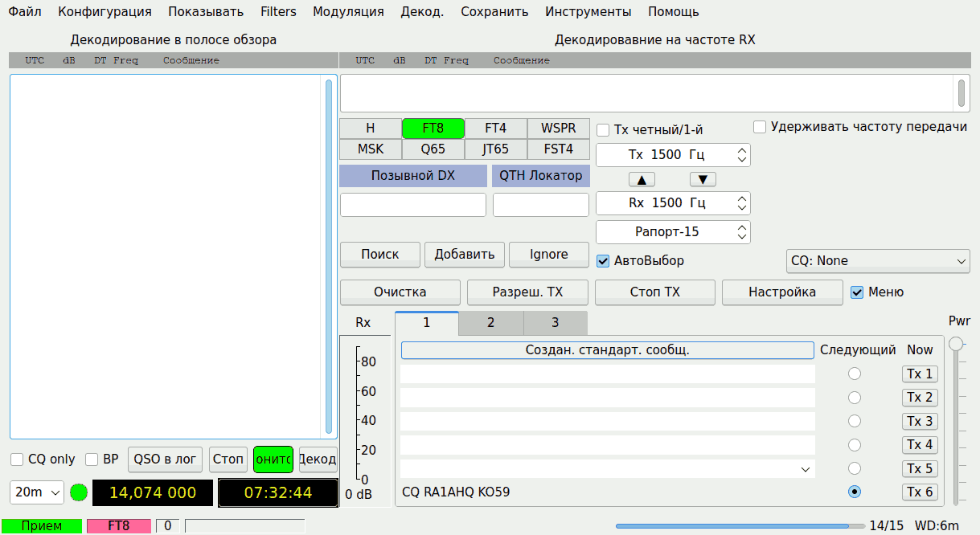Expand the Tx 5 message dropdown
Image resolution: width=980 pixels, height=535 pixels.
click(805, 468)
